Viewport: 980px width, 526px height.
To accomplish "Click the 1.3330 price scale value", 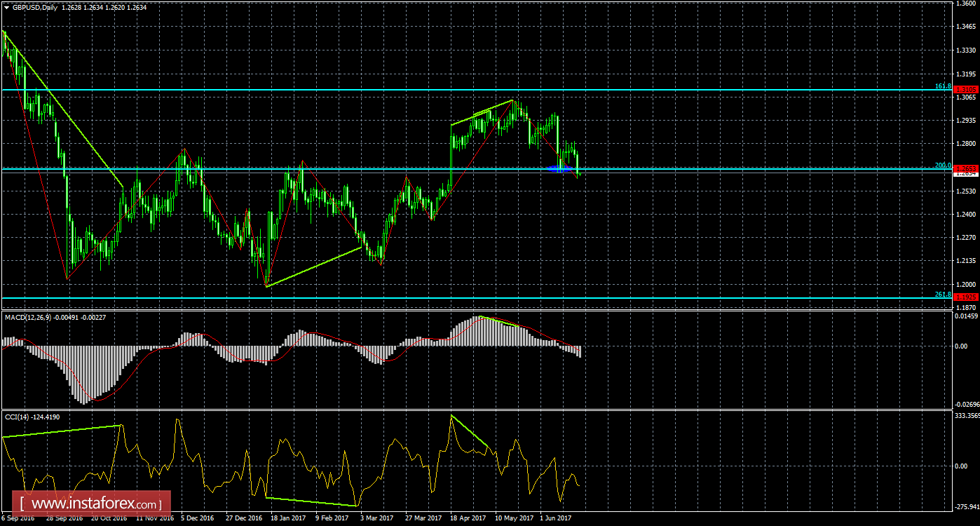I will pos(967,50).
